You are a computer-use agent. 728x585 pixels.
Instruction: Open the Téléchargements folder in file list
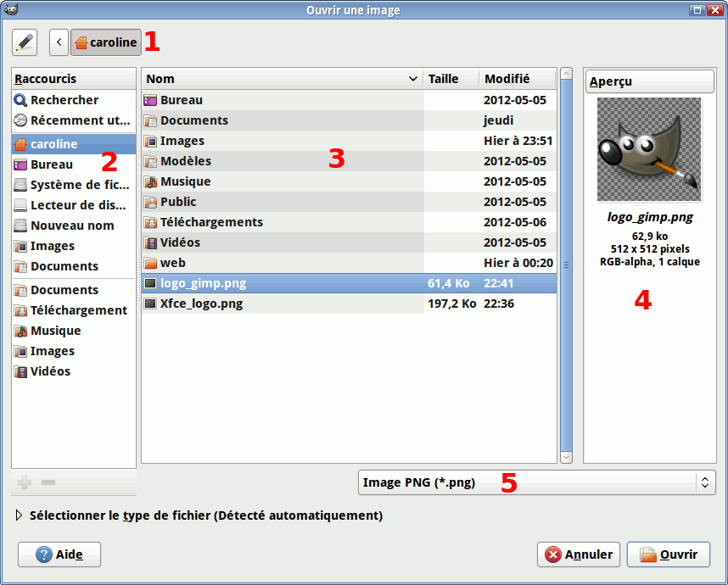click(211, 222)
